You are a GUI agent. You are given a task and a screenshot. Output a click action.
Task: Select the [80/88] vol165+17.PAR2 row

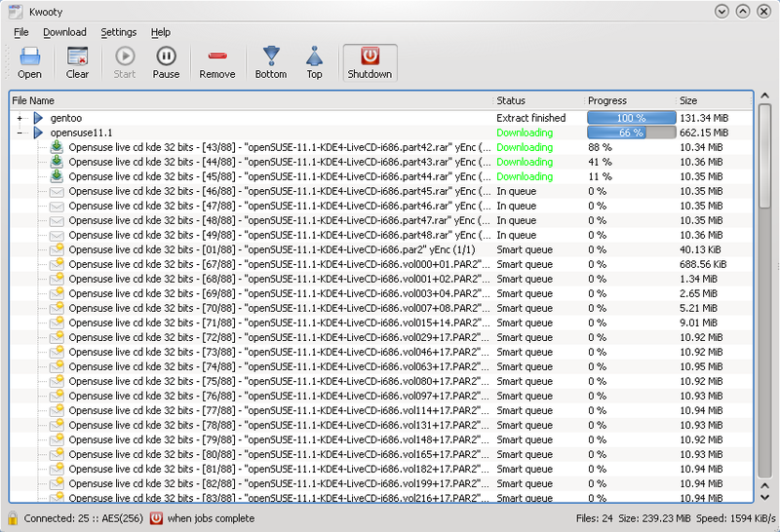click(x=381, y=454)
